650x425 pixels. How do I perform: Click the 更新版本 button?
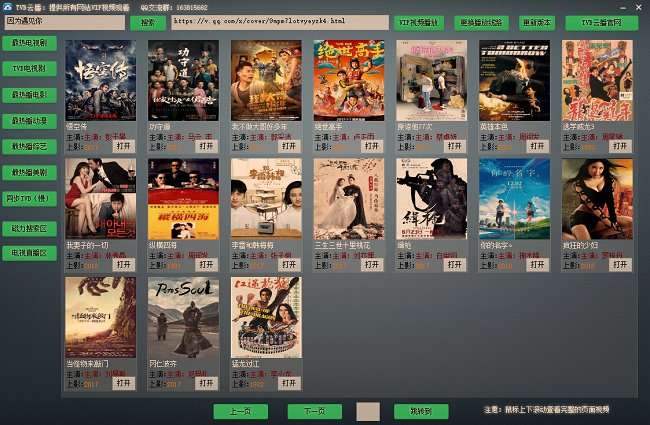click(537, 23)
